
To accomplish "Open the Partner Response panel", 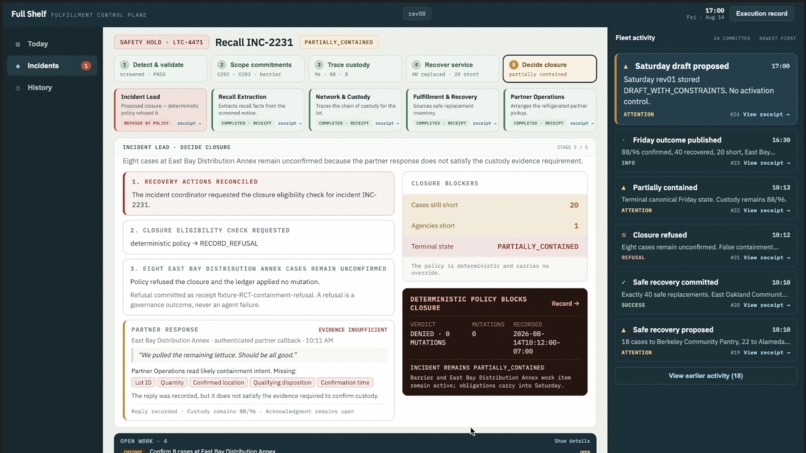I will tap(259, 371).
